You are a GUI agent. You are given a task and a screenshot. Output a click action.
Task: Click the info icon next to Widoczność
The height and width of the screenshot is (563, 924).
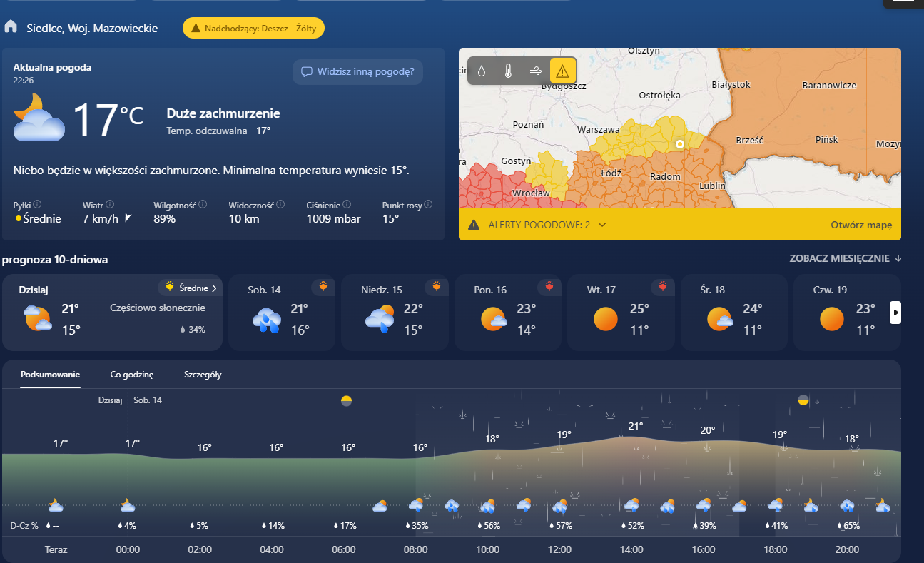coord(280,205)
